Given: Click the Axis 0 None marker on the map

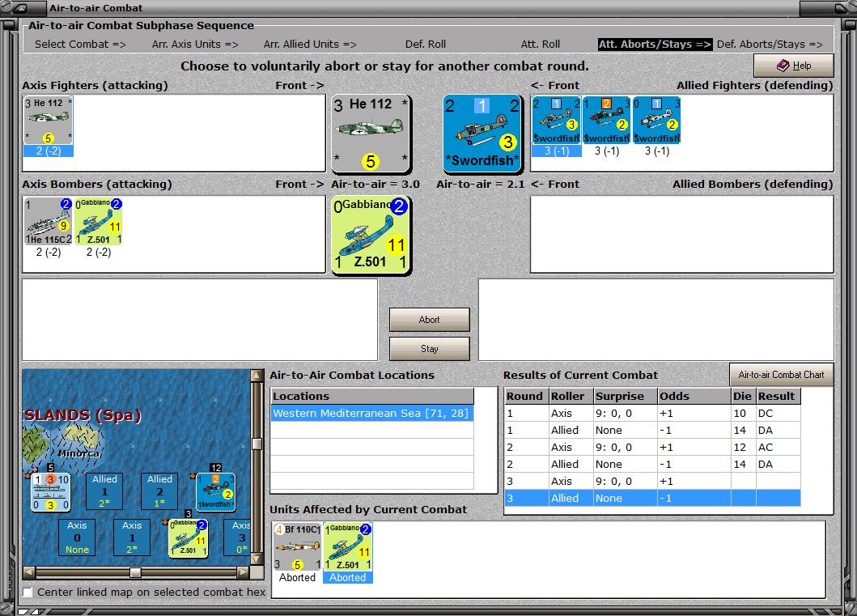Looking at the screenshot, I should click(77, 537).
